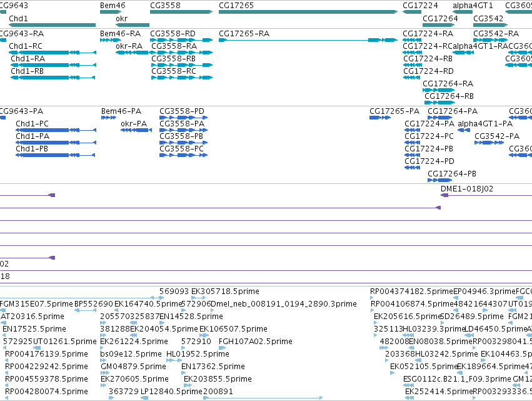Select EST EK203855.5prime
This screenshot has width=532, height=401.
point(218,379)
